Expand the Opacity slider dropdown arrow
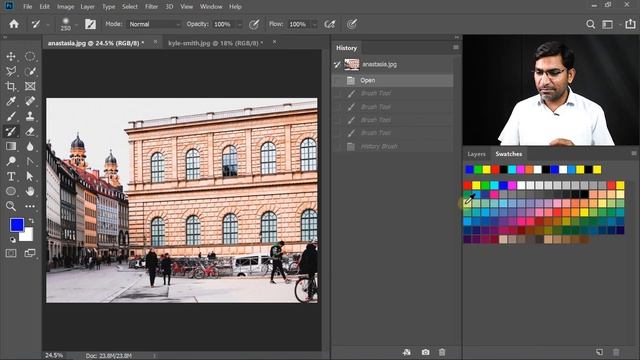 click(x=240, y=24)
